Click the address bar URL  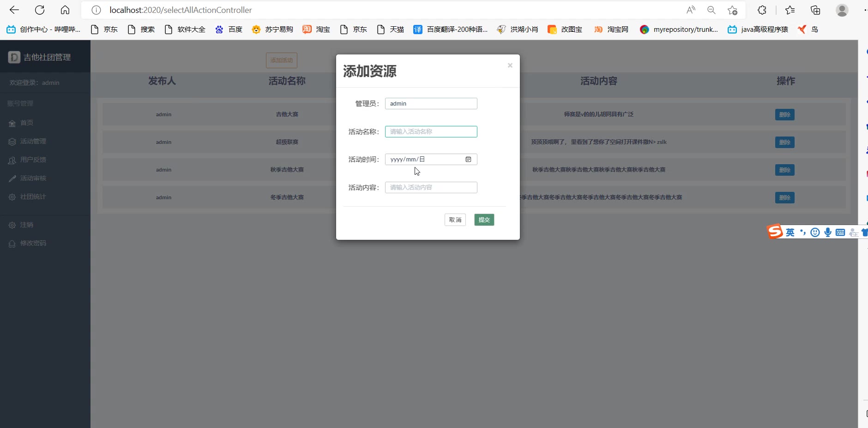(x=181, y=10)
